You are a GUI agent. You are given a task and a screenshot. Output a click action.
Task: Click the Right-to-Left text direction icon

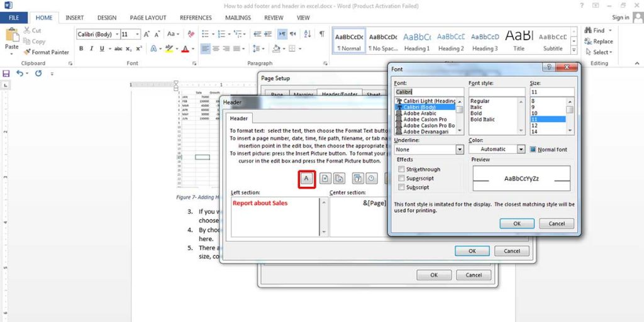click(x=292, y=35)
